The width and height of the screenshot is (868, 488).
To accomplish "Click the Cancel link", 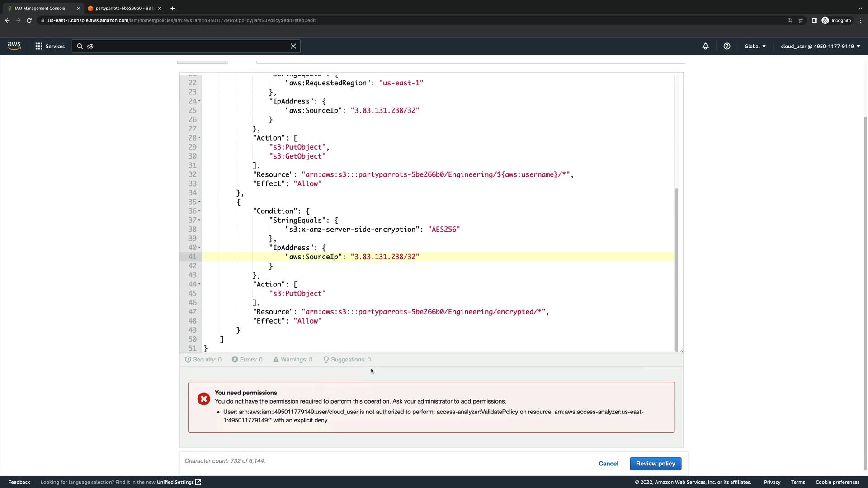I will [x=608, y=464].
